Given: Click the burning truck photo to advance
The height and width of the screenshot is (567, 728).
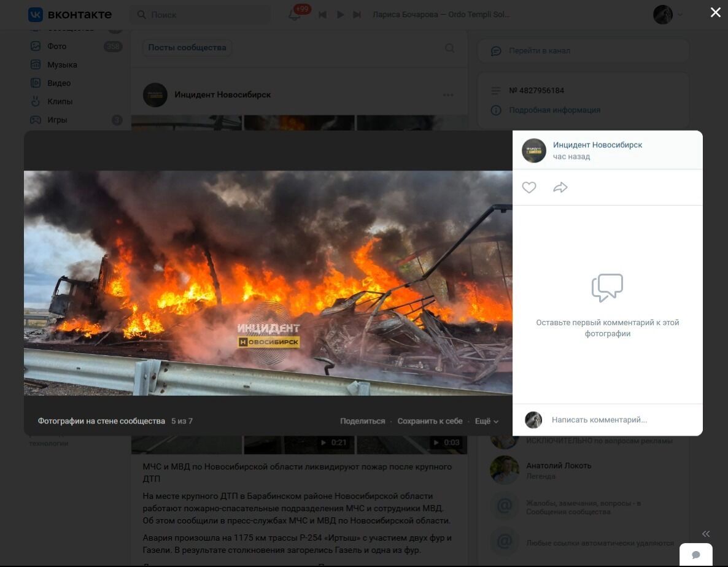Looking at the screenshot, I should click(268, 282).
